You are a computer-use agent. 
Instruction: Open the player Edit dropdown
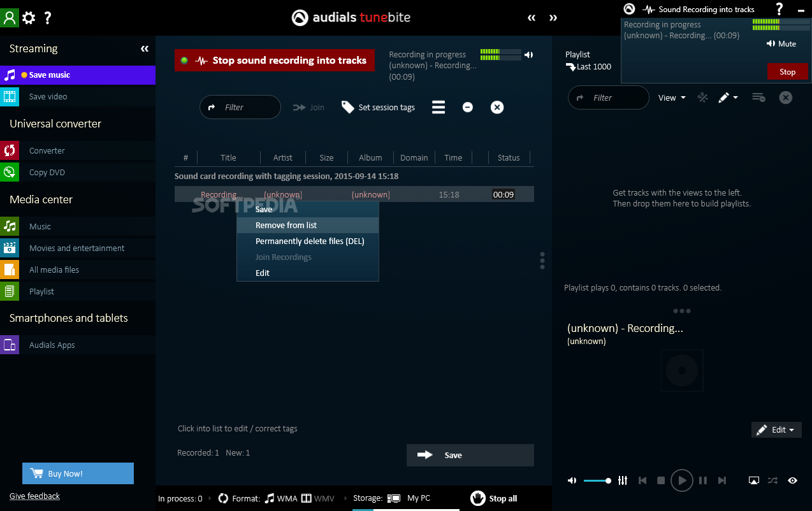tap(776, 430)
